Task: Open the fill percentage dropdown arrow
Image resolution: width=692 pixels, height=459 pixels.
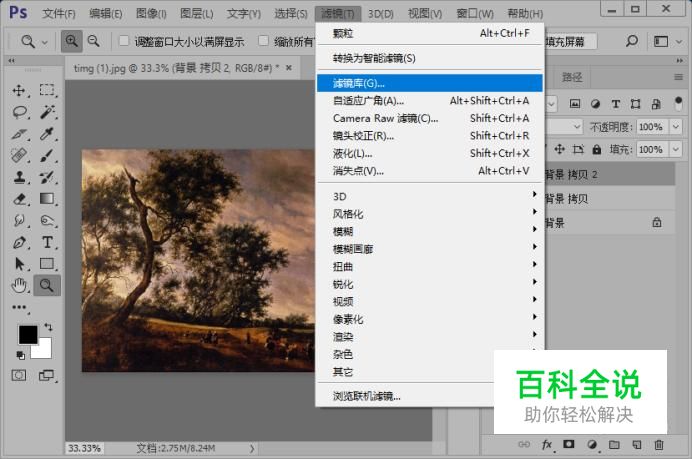Action: pos(676,149)
